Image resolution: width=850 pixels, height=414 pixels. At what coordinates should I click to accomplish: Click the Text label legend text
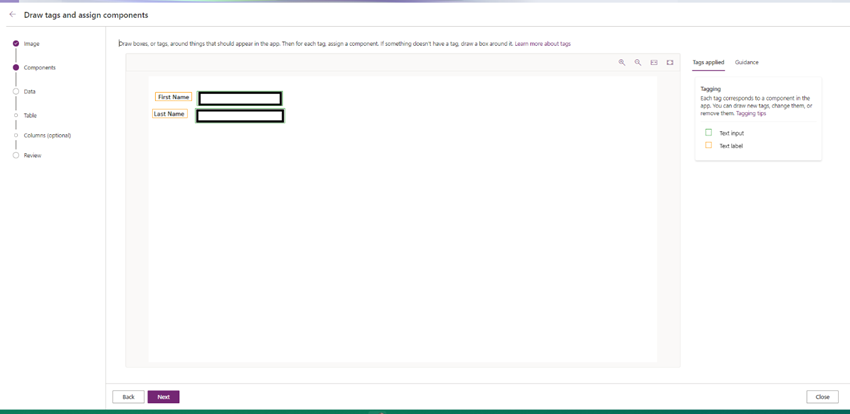click(x=731, y=146)
